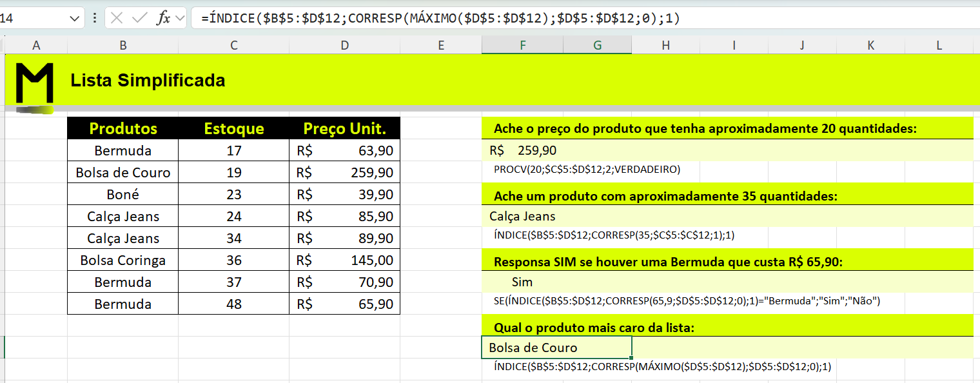Select the Bolsa de Couro product cell

click(x=123, y=173)
